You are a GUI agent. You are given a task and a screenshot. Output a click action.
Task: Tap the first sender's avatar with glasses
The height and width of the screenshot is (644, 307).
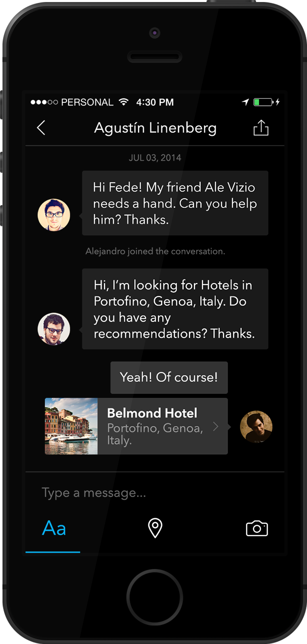(x=54, y=215)
